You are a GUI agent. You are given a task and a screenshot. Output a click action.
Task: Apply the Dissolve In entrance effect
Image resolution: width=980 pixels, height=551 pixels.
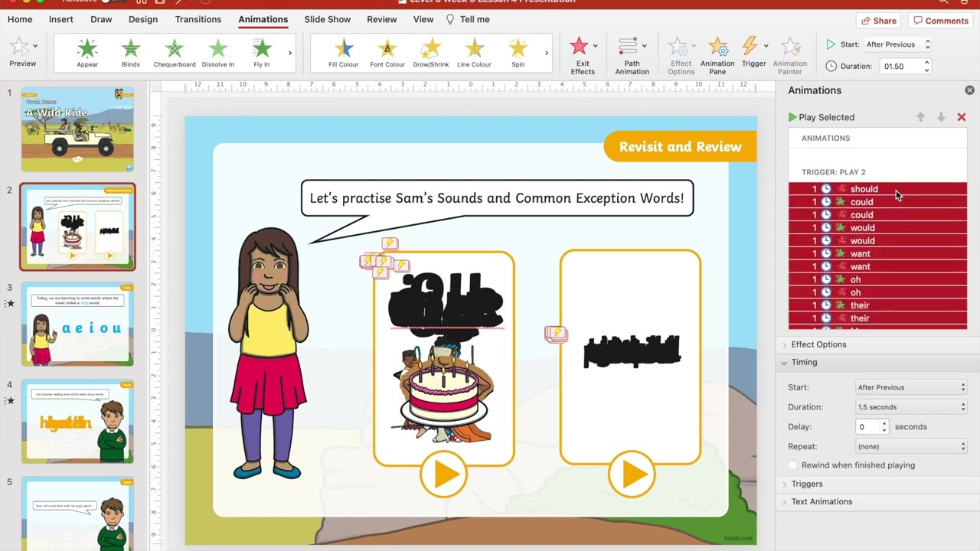coord(218,54)
